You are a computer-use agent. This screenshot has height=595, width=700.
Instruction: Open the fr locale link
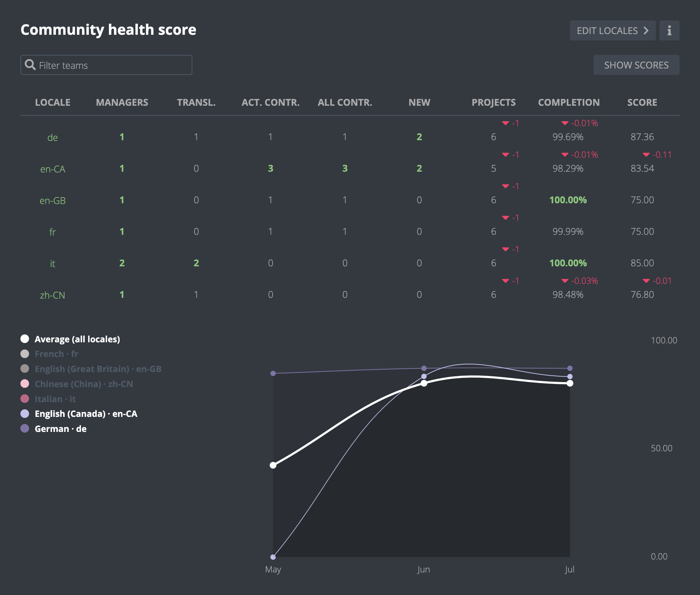point(53,232)
